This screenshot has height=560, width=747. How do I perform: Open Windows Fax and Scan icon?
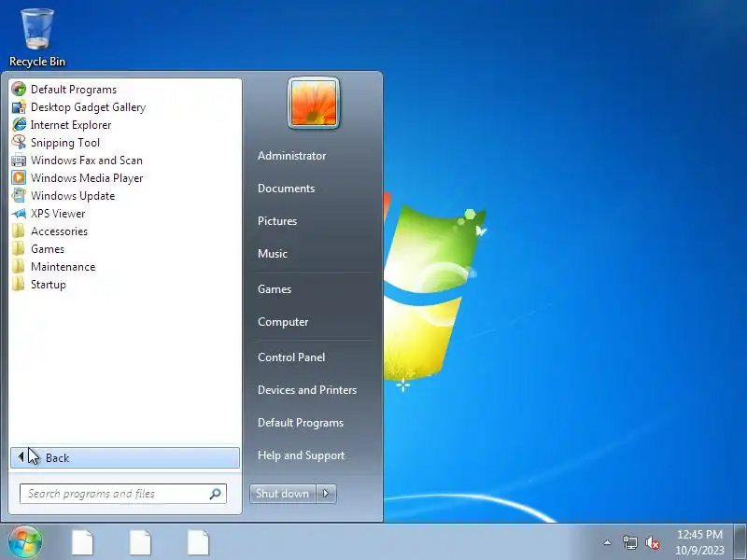pos(19,160)
